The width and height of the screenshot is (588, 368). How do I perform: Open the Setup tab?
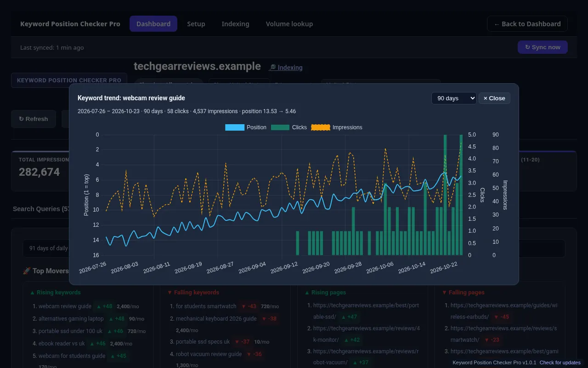point(196,24)
